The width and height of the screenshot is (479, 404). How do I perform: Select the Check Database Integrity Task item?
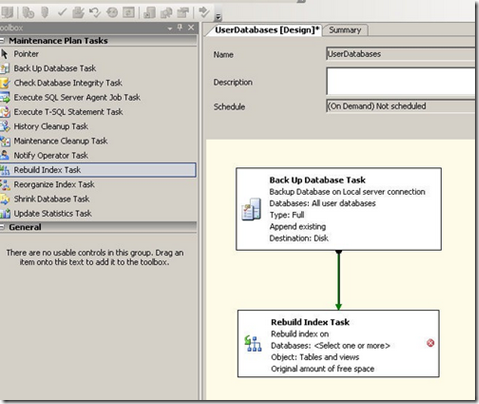pyautogui.click(x=98, y=83)
